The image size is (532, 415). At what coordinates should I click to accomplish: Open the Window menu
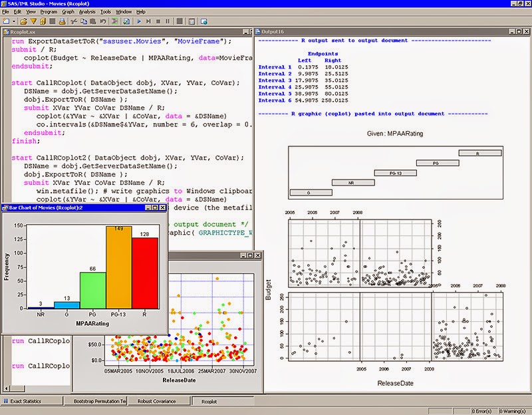pos(124,11)
